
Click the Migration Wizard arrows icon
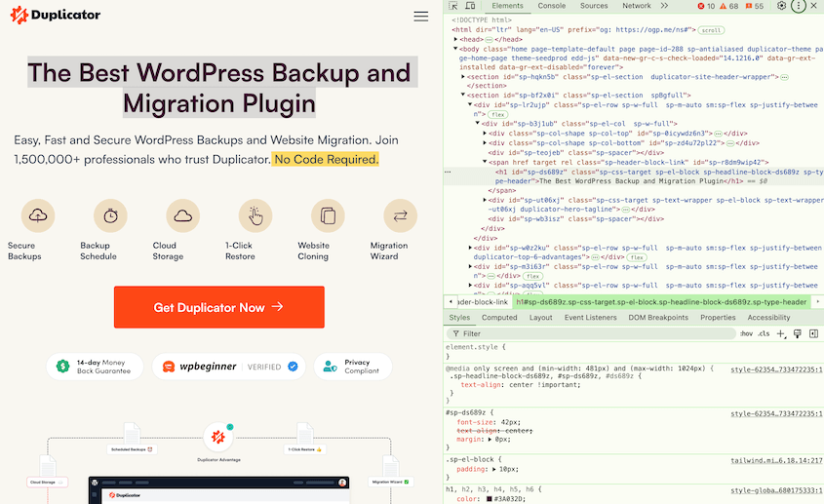point(401,215)
